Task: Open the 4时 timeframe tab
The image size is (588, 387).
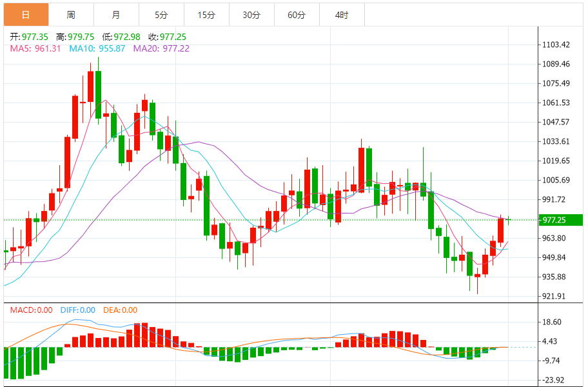Action: [342, 15]
